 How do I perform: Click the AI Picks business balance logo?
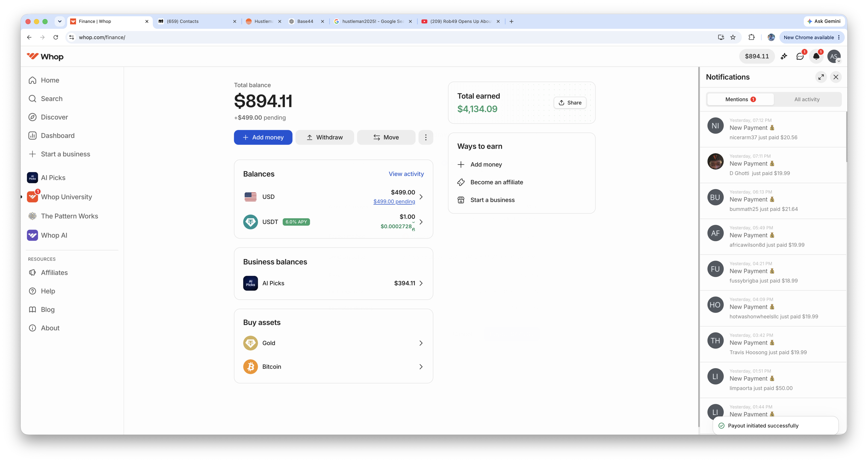[250, 283]
